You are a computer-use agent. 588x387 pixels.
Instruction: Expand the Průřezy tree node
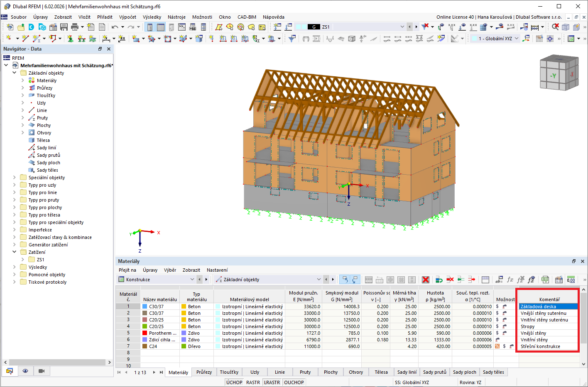coord(23,88)
